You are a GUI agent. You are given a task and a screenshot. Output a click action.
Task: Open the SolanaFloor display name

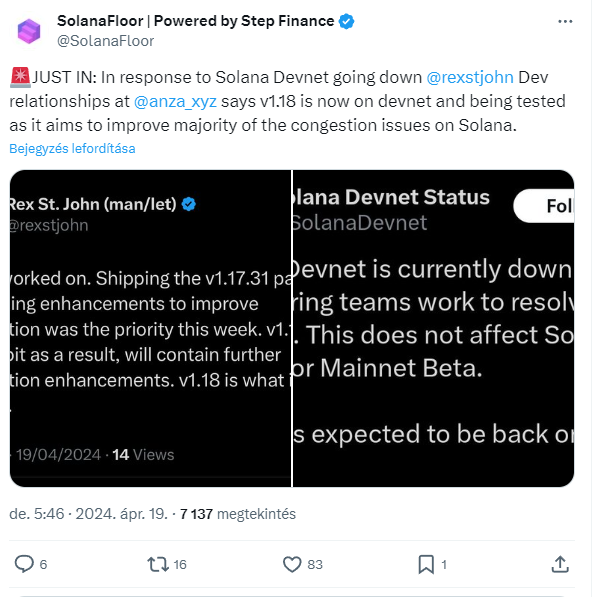195,21
